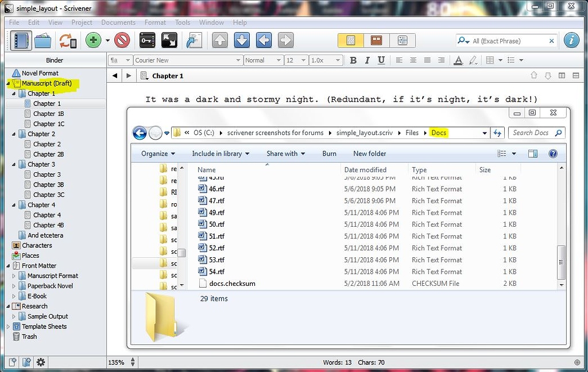
Task: Click the green Add new document icon
Action: tap(92, 40)
